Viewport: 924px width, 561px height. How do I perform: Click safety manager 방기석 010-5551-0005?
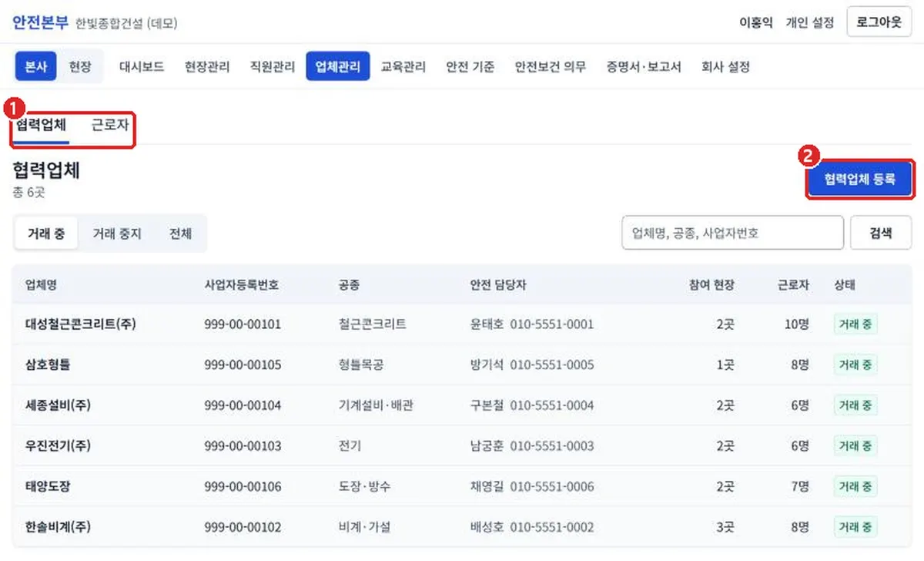tap(532, 364)
